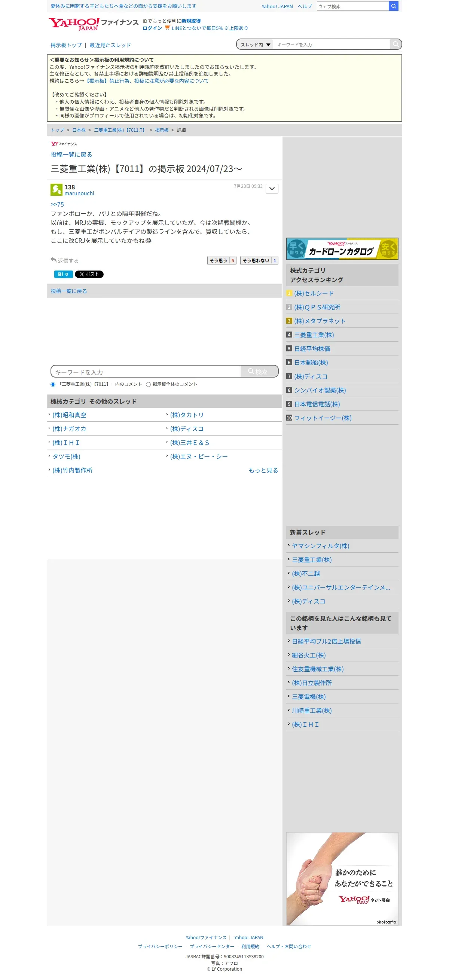The height and width of the screenshot is (980, 449).
Task: Focus the ウェブ検索 input field
Action: tap(352, 6)
